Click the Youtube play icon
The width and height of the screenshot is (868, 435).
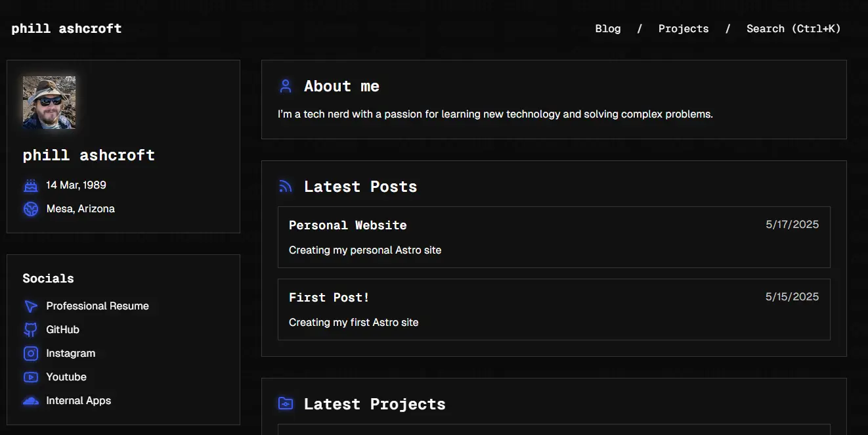(30, 377)
